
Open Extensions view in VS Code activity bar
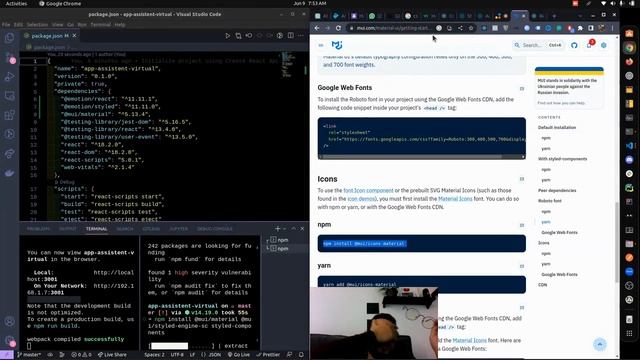[x=9, y=115]
